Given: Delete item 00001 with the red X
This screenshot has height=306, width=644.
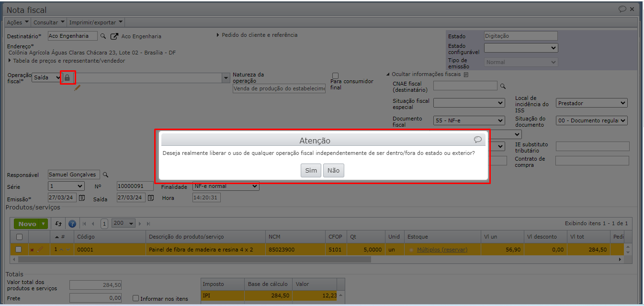Looking at the screenshot, I should [x=32, y=250].
